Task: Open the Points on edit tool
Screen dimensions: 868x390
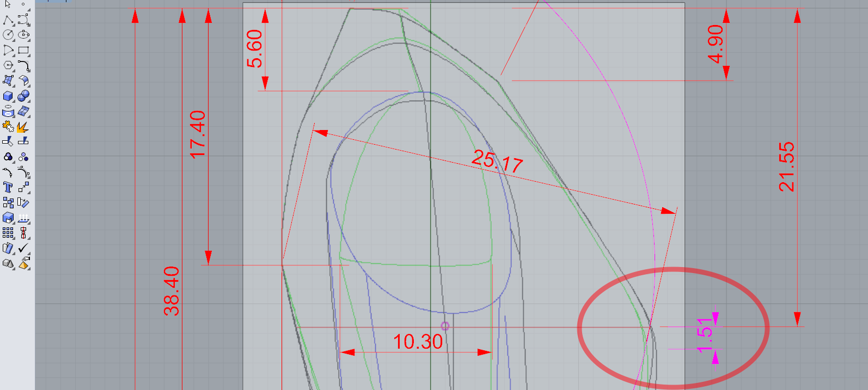Action: (8, 172)
